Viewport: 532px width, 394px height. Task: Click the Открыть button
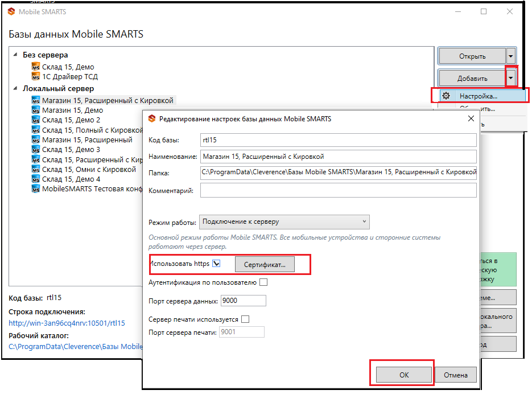click(472, 56)
